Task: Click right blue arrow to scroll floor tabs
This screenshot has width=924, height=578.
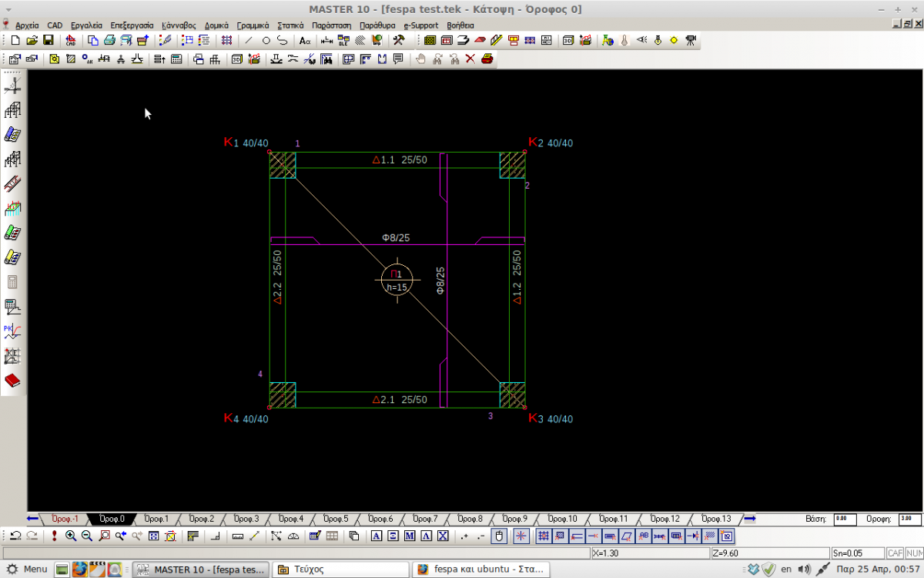Action: coord(748,519)
